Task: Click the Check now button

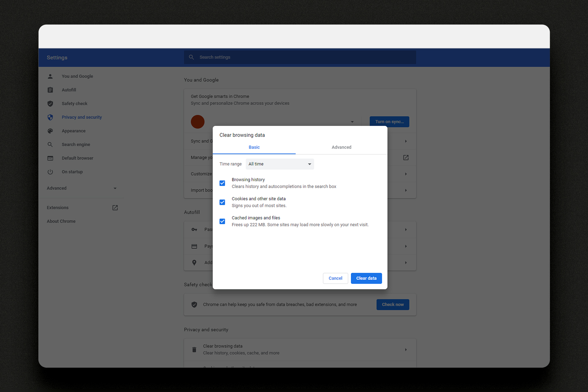Action: 393,304
